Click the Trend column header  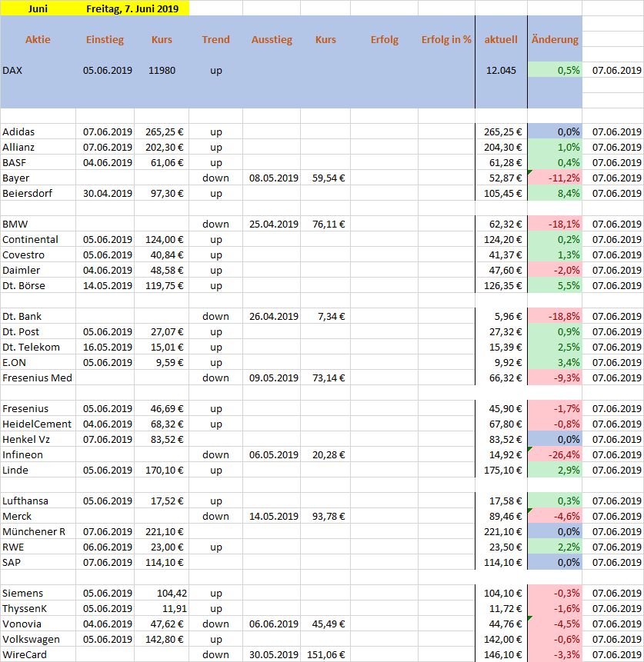pyautogui.click(x=215, y=39)
